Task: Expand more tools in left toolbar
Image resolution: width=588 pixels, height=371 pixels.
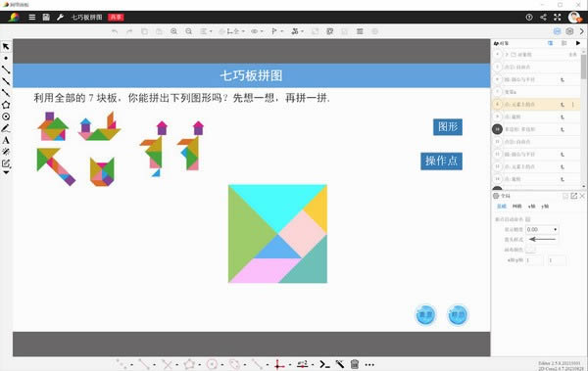Action: [x=6, y=172]
